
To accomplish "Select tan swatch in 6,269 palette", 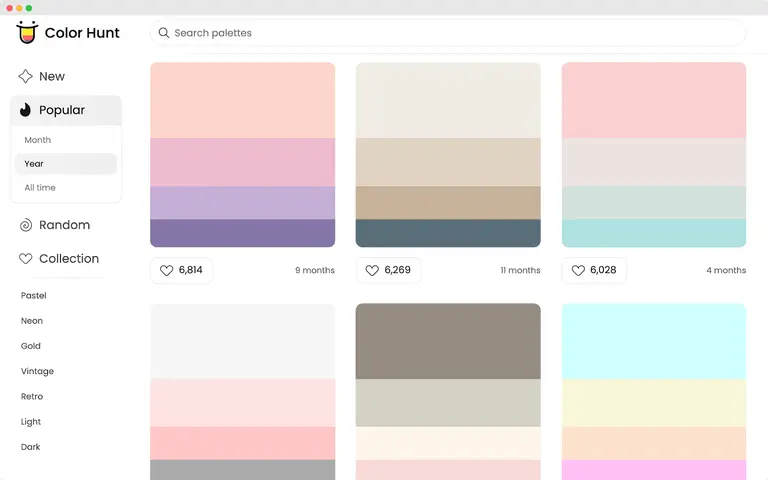I will 448,203.
